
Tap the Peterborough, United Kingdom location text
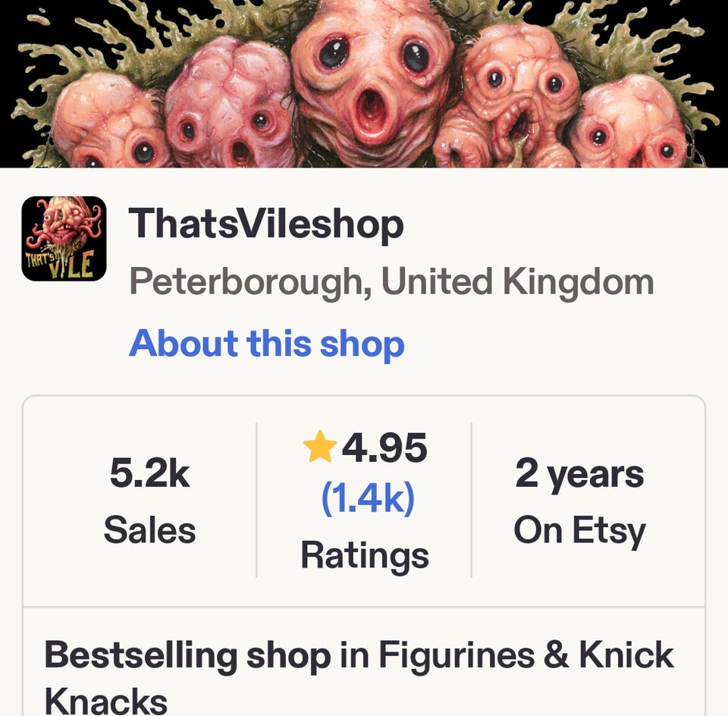(391, 282)
